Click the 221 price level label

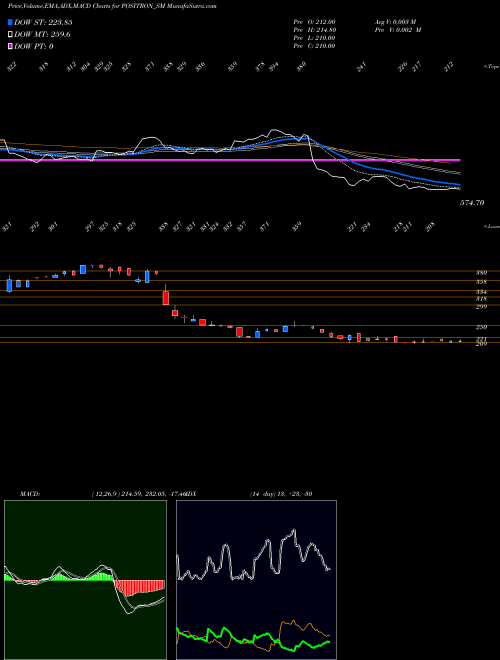click(481, 339)
